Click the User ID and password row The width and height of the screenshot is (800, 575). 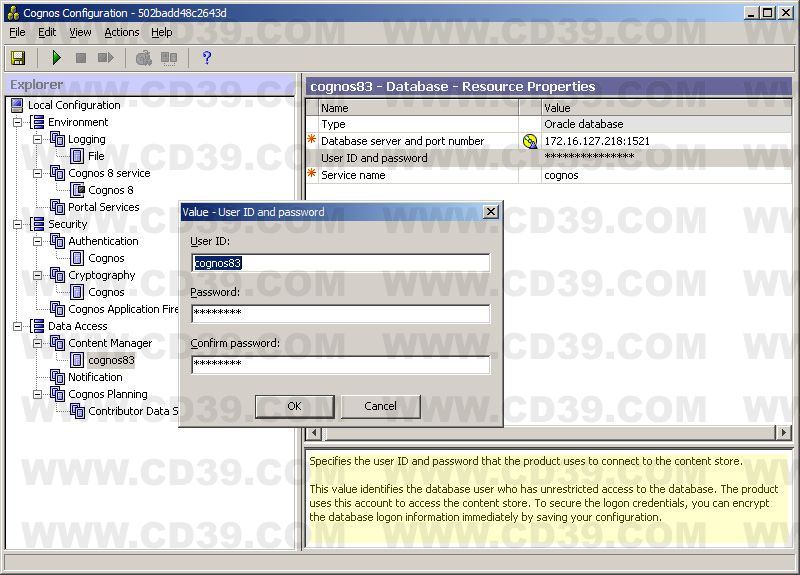(548, 158)
